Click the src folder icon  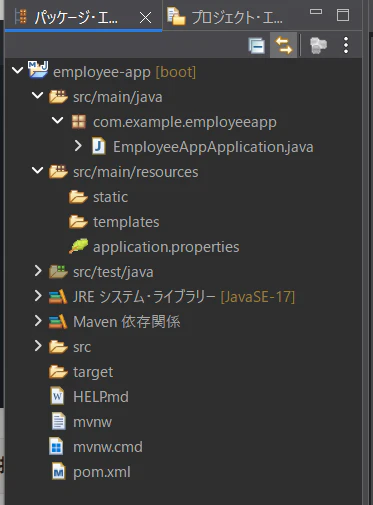pos(58,347)
